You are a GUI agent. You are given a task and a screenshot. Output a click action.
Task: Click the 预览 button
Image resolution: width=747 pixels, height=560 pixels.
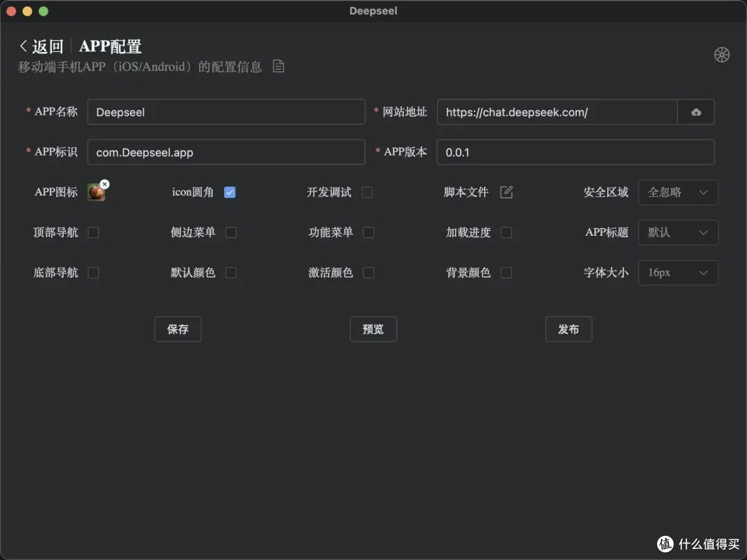tap(373, 329)
